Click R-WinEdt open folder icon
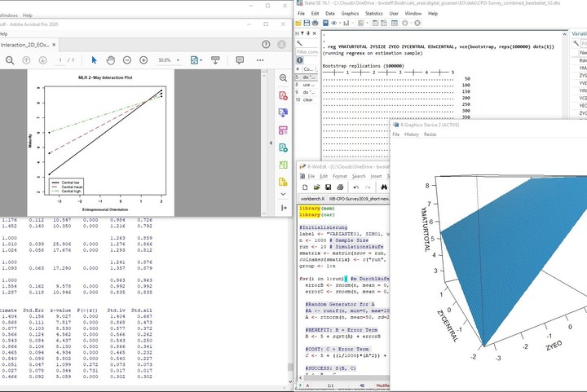 tap(316, 187)
